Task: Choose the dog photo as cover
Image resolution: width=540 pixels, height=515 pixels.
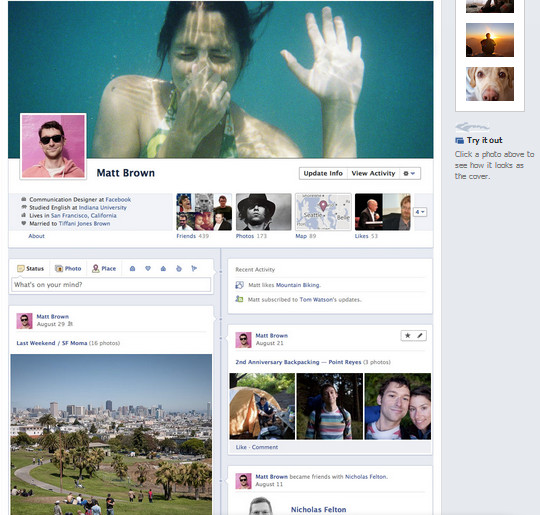Action: coord(490,84)
